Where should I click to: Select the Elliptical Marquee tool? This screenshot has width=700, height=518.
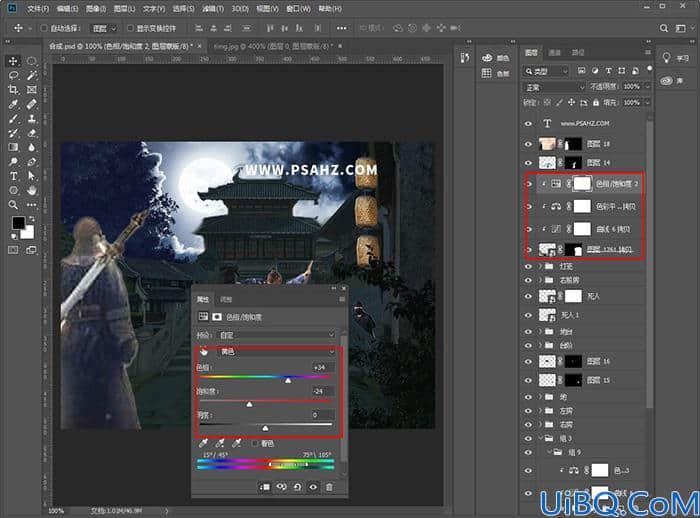coord(31,61)
